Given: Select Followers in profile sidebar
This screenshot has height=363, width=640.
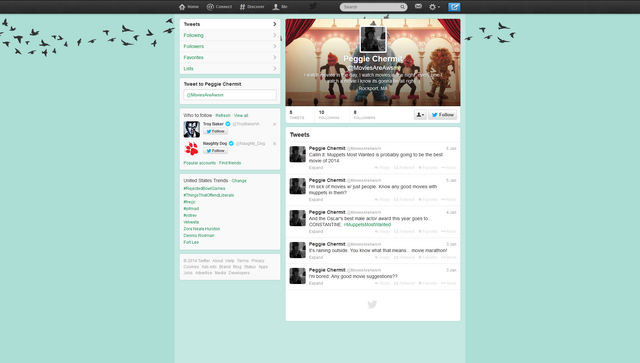Looking at the screenshot, I should point(230,47).
